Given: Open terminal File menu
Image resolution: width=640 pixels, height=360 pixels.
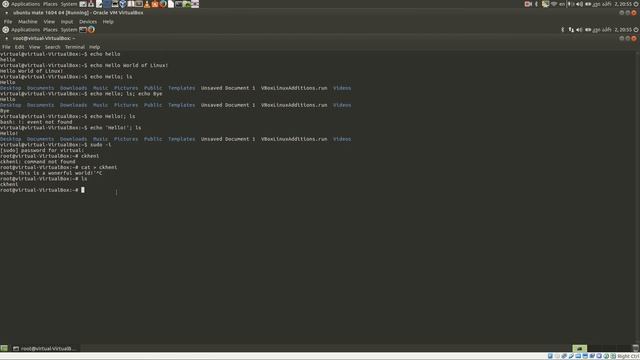Looking at the screenshot, I should click(6, 47).
